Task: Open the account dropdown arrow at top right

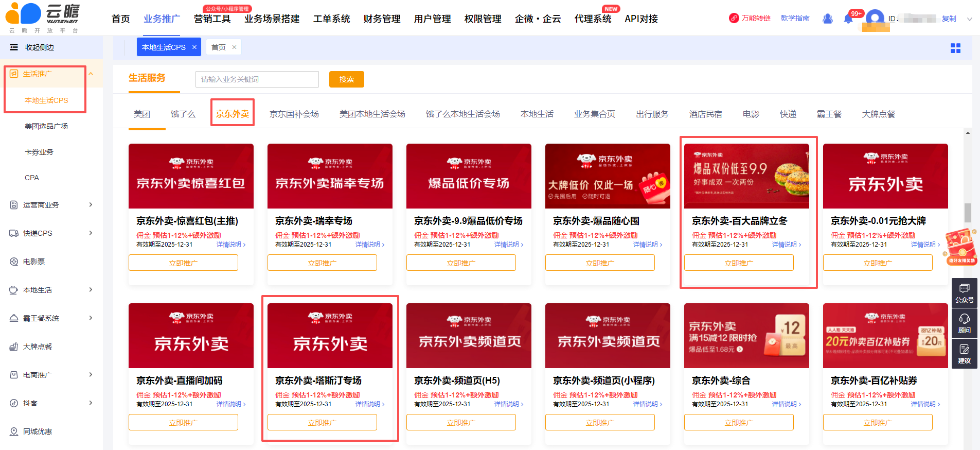Action: coord(969,19)
